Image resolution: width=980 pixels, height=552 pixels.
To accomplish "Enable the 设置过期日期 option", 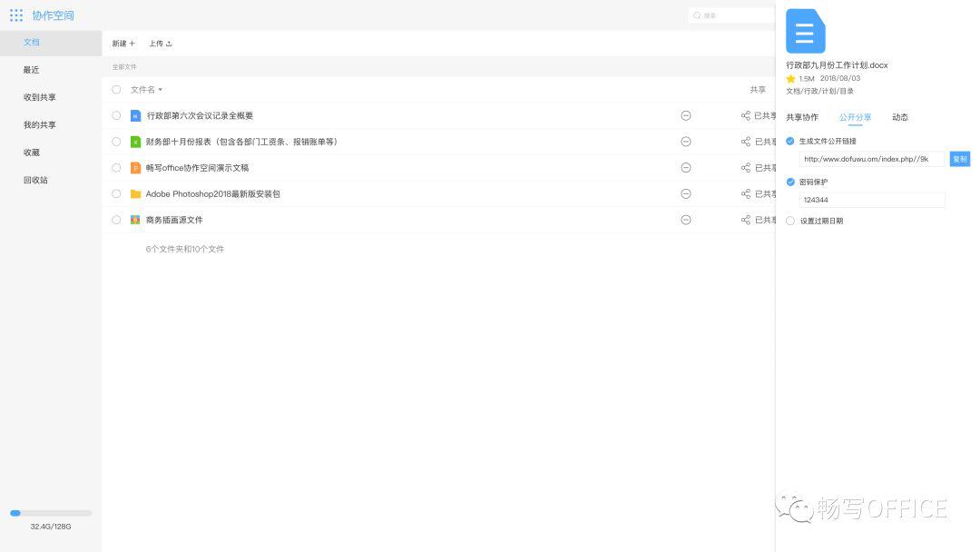I will [x=790, y=221].
